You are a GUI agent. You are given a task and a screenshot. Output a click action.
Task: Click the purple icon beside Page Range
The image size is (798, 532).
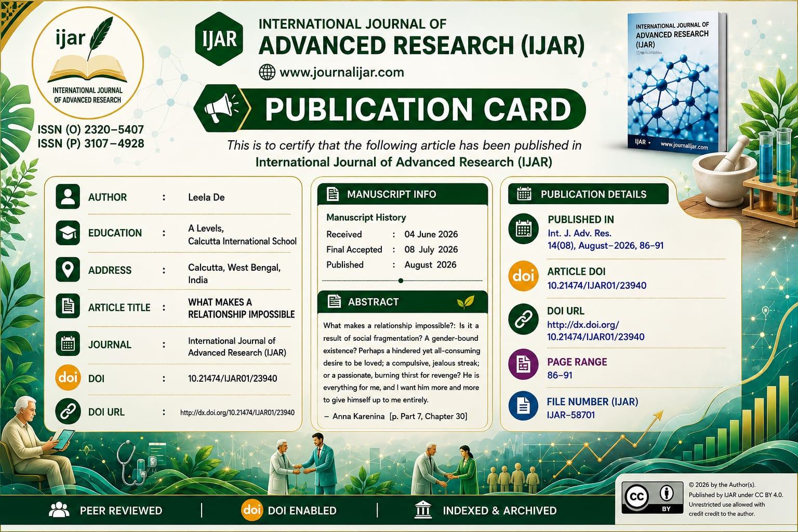coord(523,365)
